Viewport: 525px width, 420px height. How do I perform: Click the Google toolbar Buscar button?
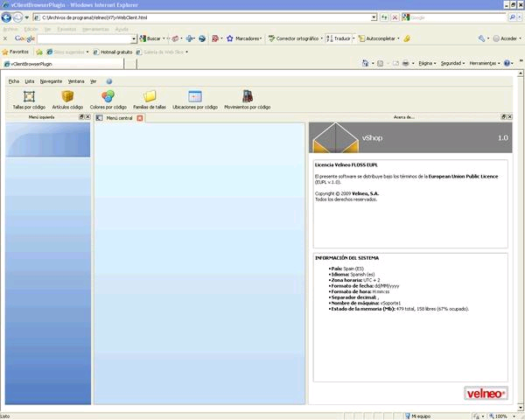(150, 38)
